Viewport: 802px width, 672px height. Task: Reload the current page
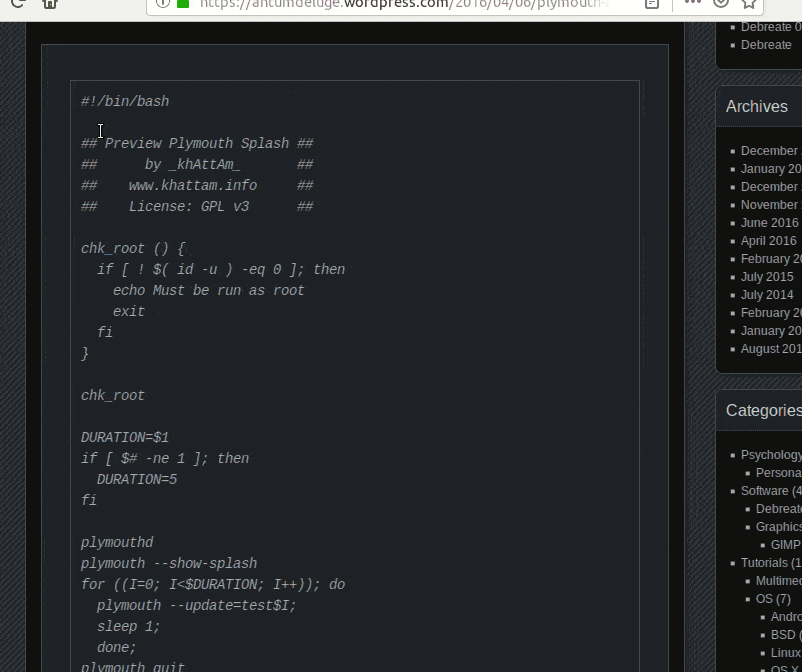(18, 4)
